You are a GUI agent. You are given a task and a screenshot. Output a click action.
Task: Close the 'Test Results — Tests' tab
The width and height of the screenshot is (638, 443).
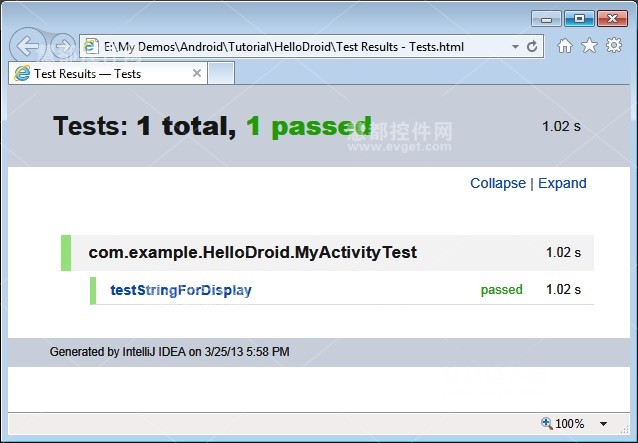197,73
